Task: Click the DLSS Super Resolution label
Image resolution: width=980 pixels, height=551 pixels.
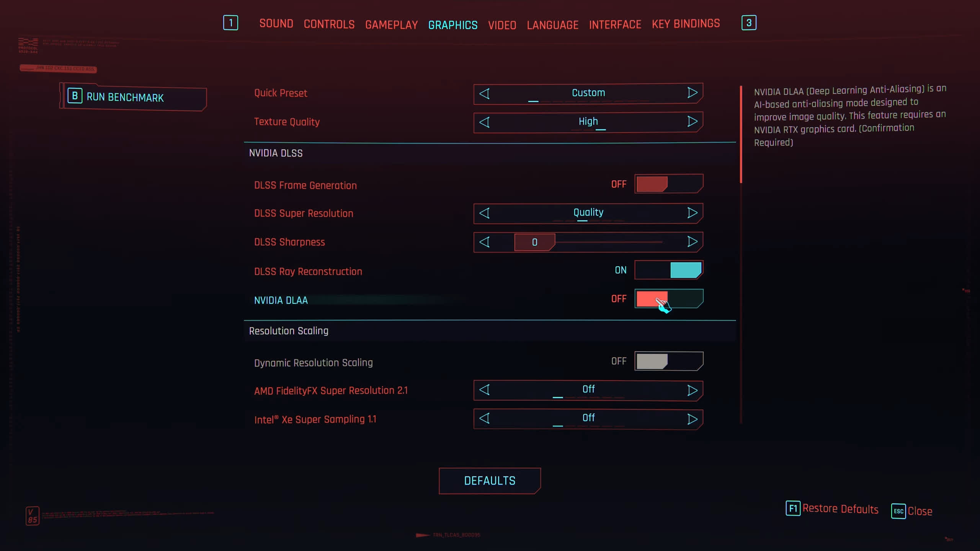Action: 304,214
